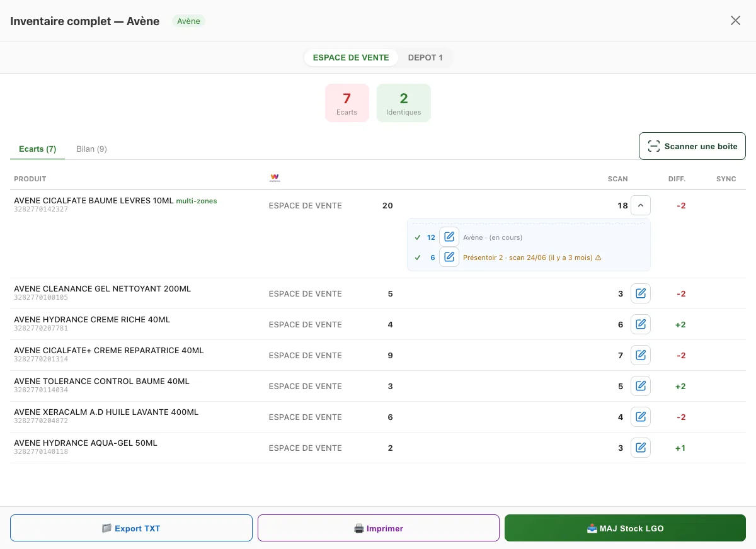Viewport: 756px width, 549px height.
Task: Click the 2 Identiques summary card
Action: [x=404, y=103]
